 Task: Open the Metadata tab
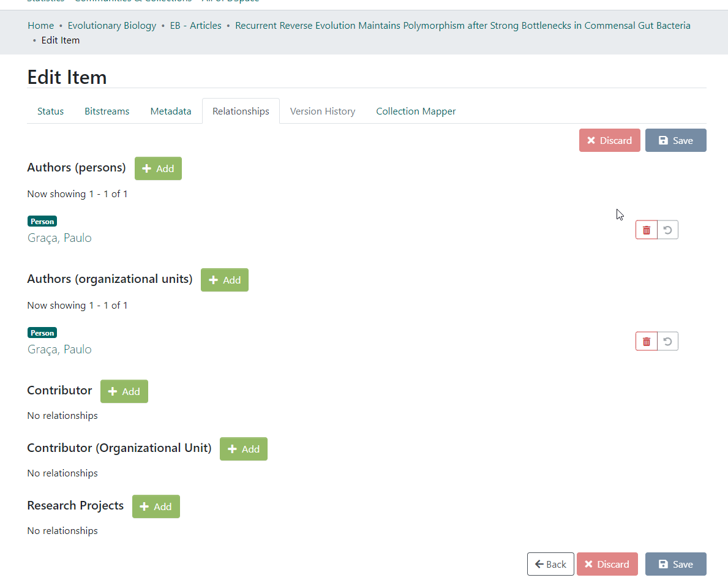tap(170, 111)
